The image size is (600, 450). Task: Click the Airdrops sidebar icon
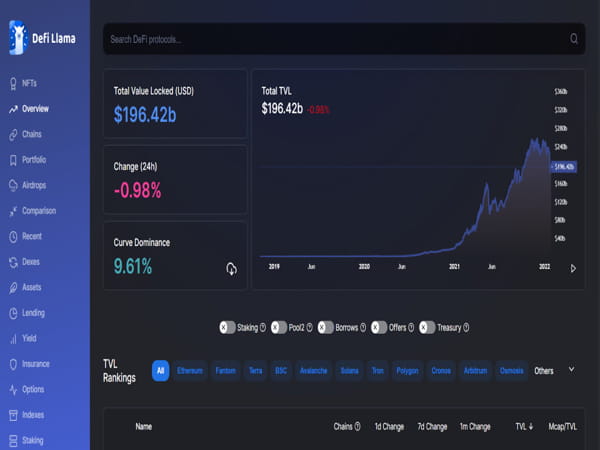click(x=13, y=186)
